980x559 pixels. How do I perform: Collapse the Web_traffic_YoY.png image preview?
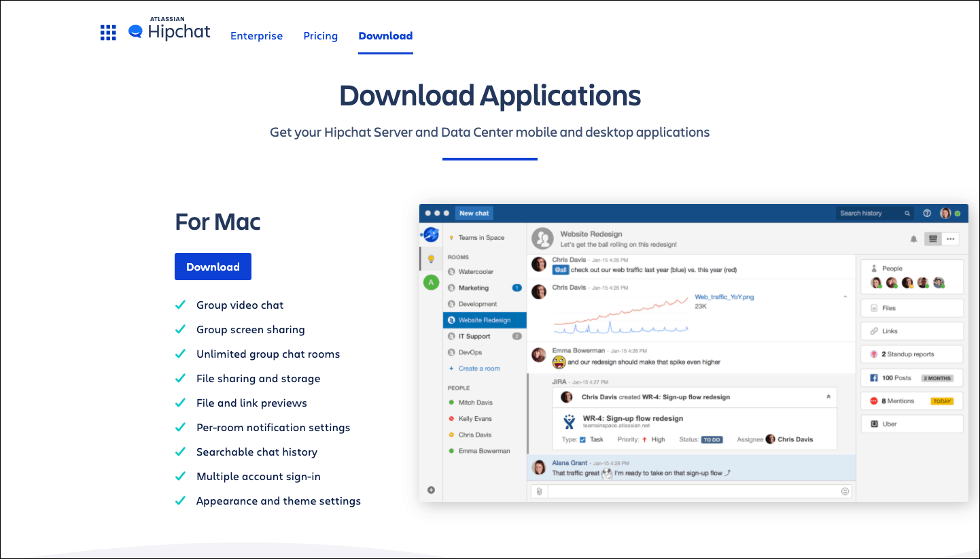(x=845, y=297)
